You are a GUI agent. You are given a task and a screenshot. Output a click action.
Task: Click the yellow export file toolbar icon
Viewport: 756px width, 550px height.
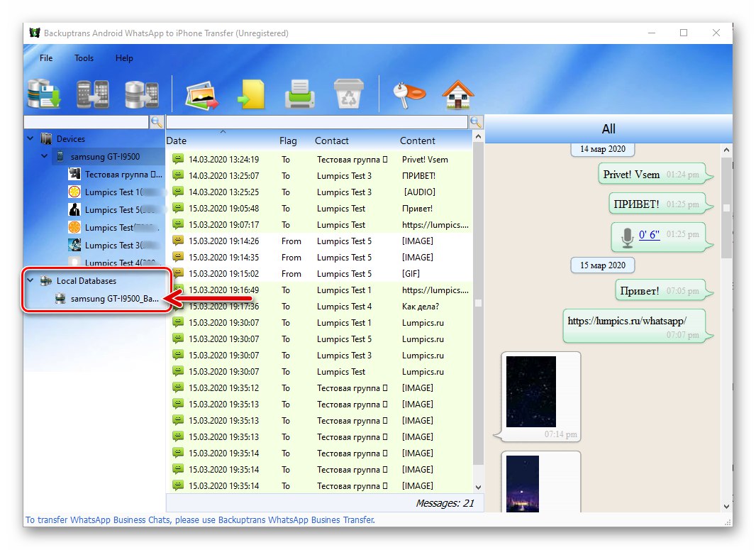click(251, 94)
